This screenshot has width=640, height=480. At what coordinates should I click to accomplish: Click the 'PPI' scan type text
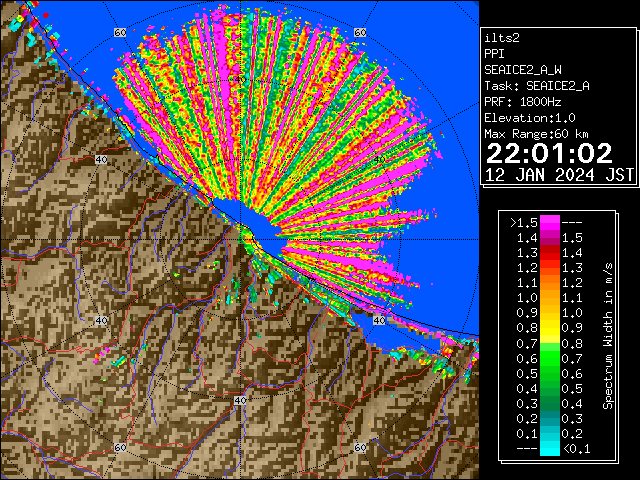pos(494,54)
